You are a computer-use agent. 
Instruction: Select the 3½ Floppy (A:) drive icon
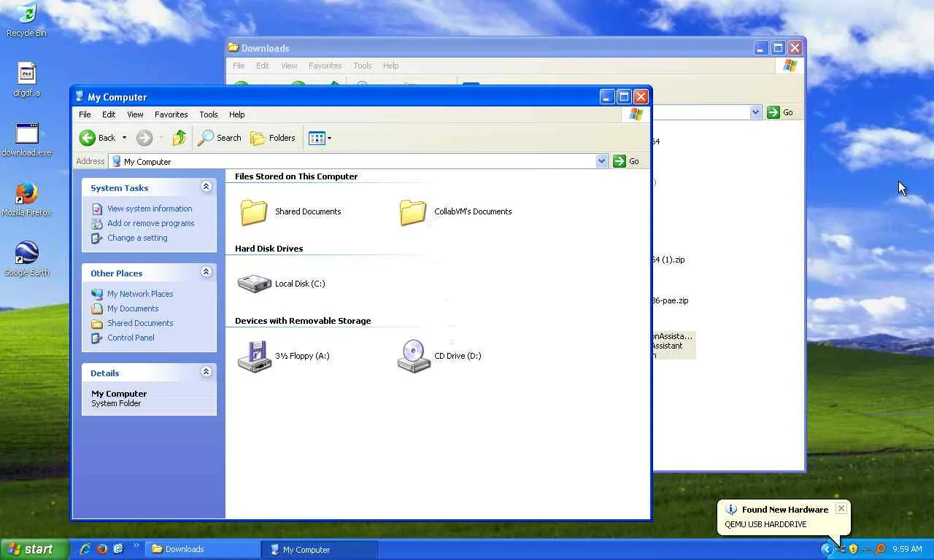click(255, 356)
